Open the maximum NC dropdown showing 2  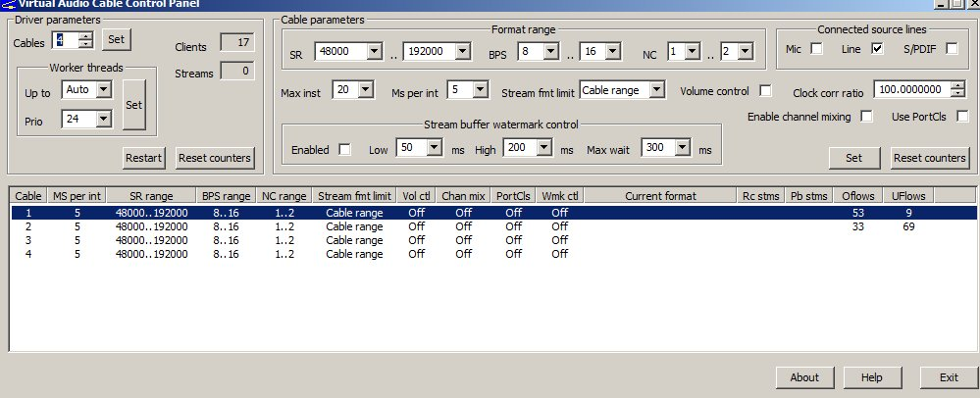[746, 51]
